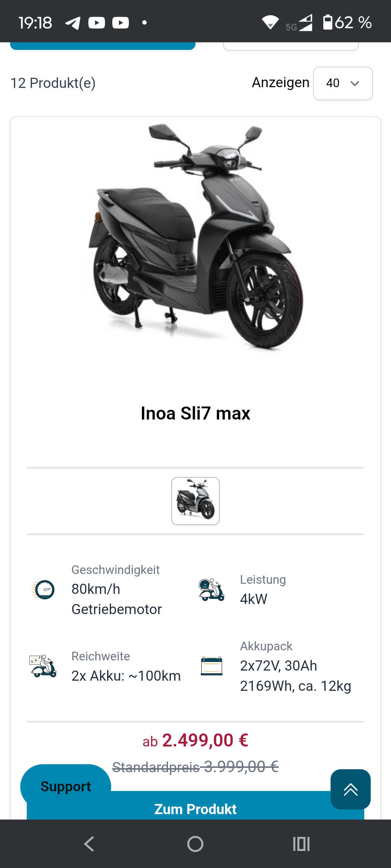Tap the first YouTube notification icon
This screenshot has width=391, height=868.
(97, 23)
